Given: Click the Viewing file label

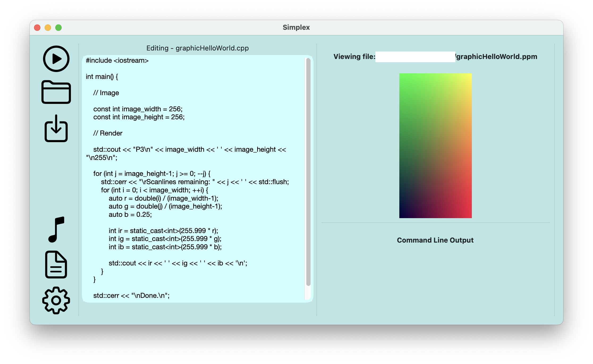Looking at the screenshot, I should click(x=354, y=56).
